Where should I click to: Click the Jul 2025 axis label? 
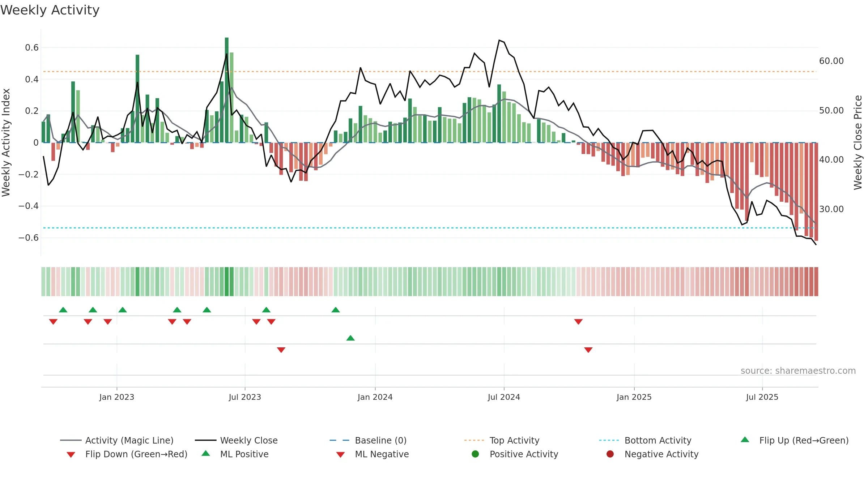[x=762, y=397]
